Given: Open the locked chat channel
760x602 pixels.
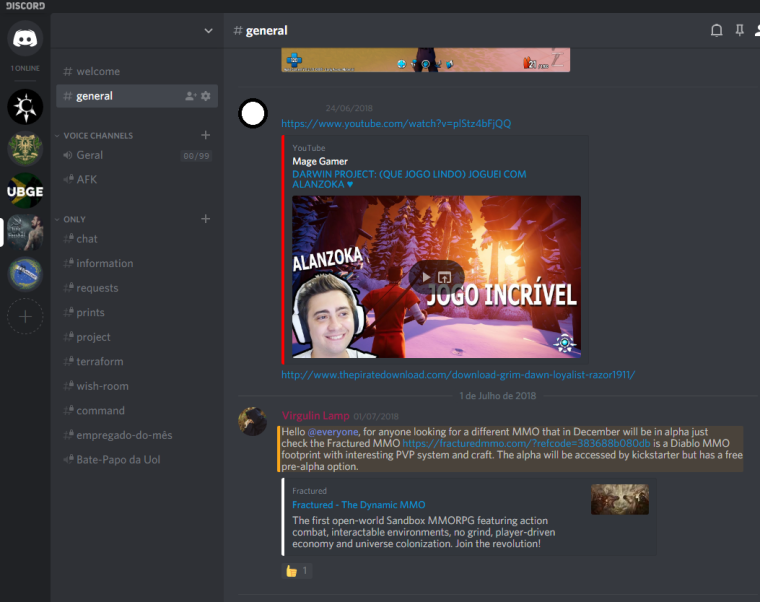Looking at the screenshot, I should click(x=137, y=239).
